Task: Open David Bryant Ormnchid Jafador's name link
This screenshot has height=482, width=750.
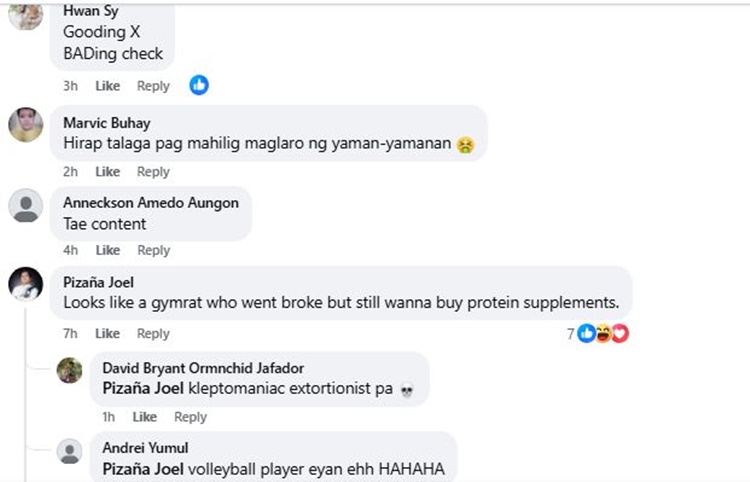Action: (x=203, y=369)
